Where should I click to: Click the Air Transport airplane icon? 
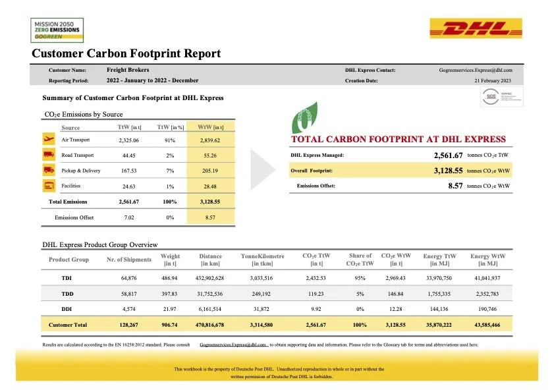click(x=49, y=139)
